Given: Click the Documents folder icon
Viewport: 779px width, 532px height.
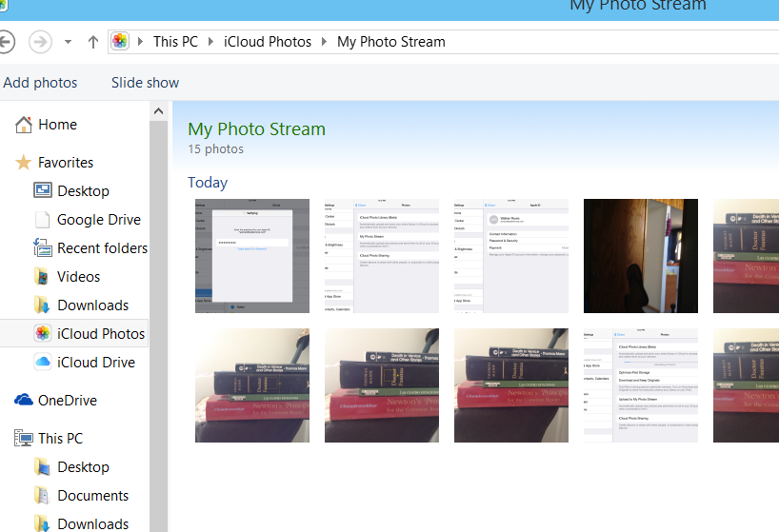Looking at the screenshot, I should pyautogui.click(x=42, y=495).
